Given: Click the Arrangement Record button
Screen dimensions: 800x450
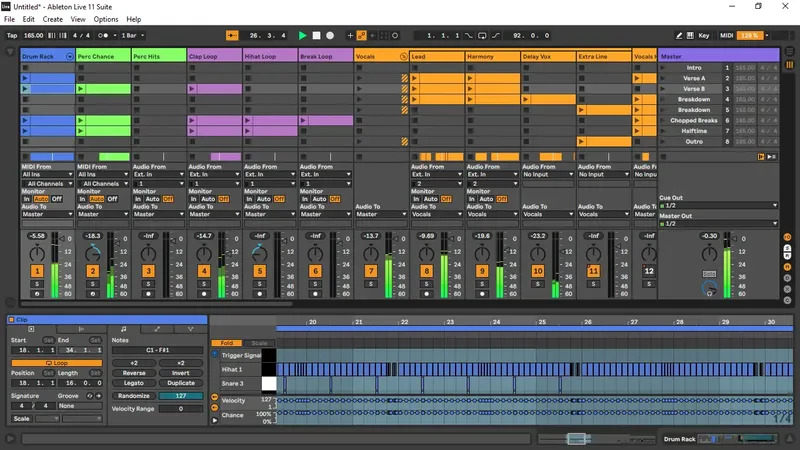Looking at the screenshot, I should pyautogui.click(x=330, y=36).
